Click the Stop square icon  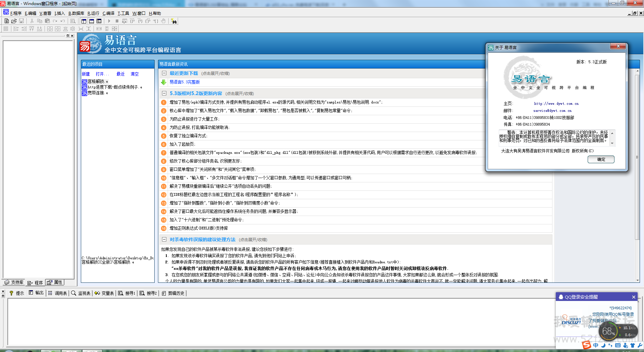click(x=117, y=21)
